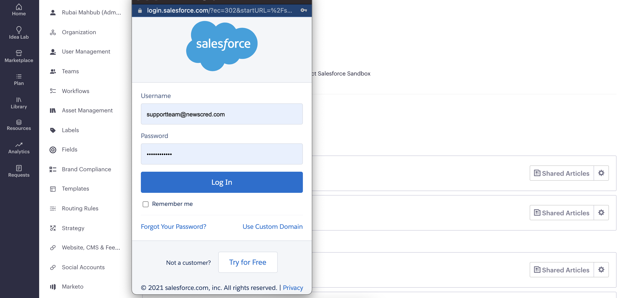This screenshot has width=644, height=298.
Task: Click the Brand Compliance icon
Action: pos(53,169)
